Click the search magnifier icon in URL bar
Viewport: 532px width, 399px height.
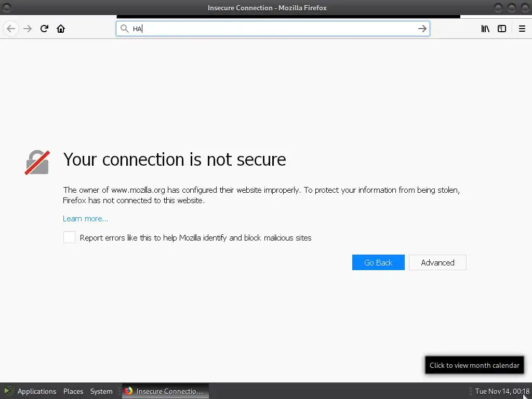pyautogui.click(x=125, y=29)
